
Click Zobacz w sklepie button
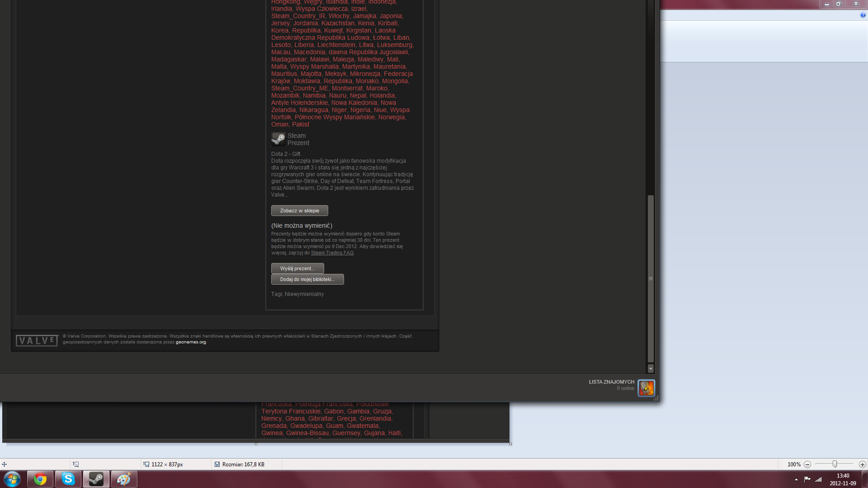300,211
